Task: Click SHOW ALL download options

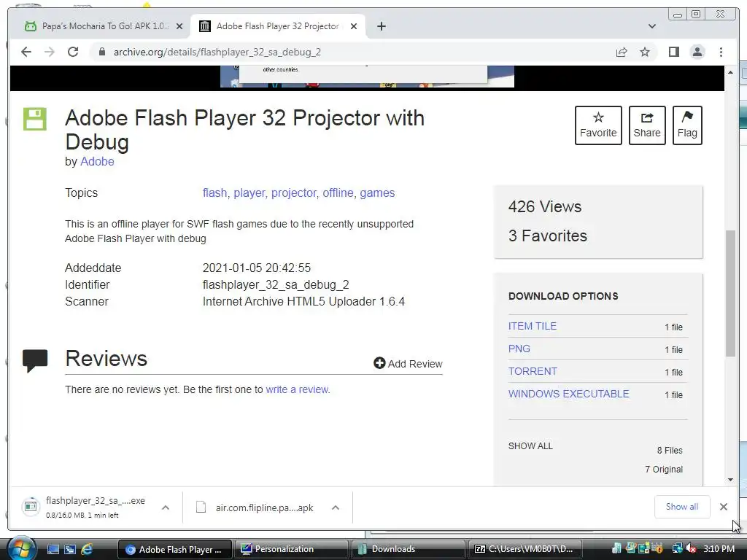Action: pos(530,446)
